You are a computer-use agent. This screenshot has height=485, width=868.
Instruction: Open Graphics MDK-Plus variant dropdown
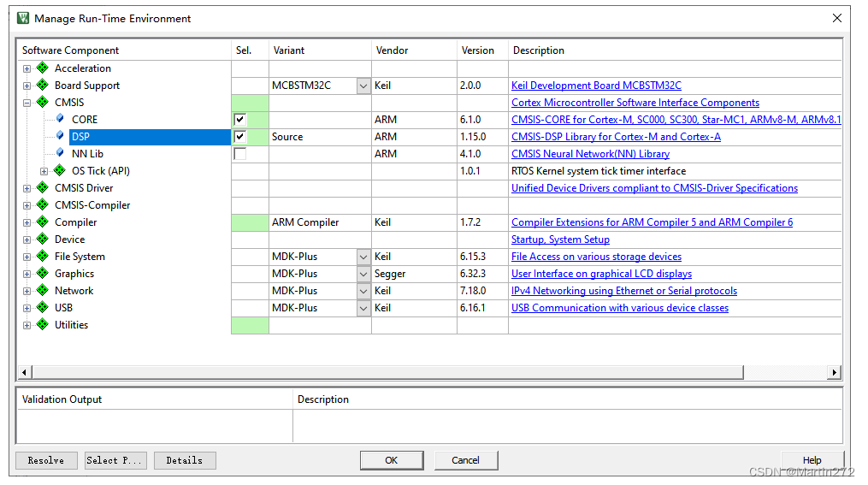(x=363, y=274)
